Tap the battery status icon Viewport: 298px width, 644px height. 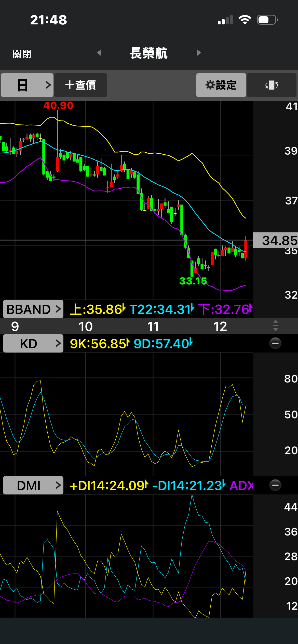click(x=267, y=20)
